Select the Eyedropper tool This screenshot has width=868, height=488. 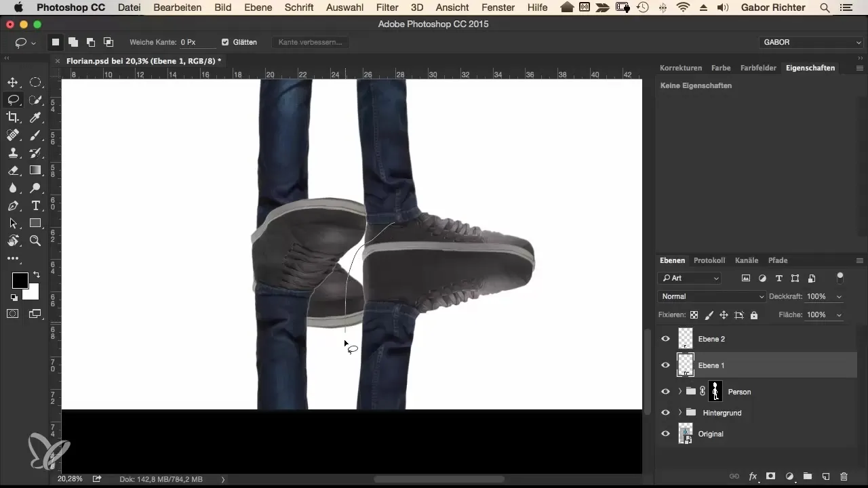point(35,117)
